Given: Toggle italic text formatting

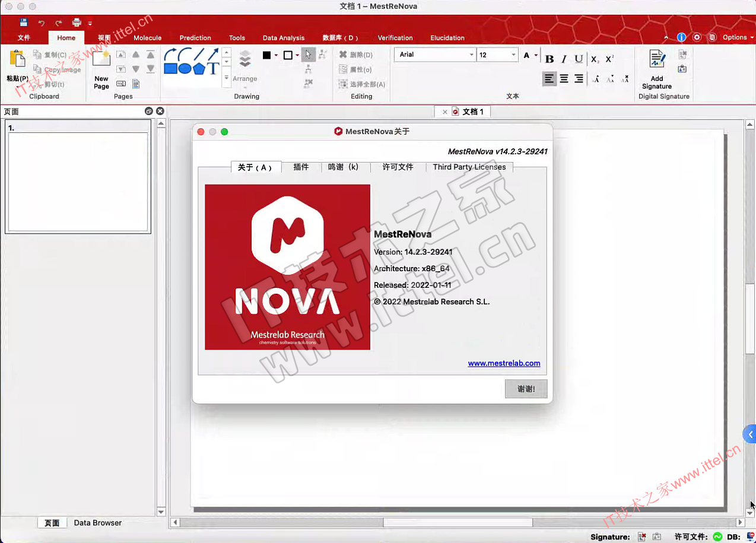Looking at the screenshot, I should coord(564,59).
